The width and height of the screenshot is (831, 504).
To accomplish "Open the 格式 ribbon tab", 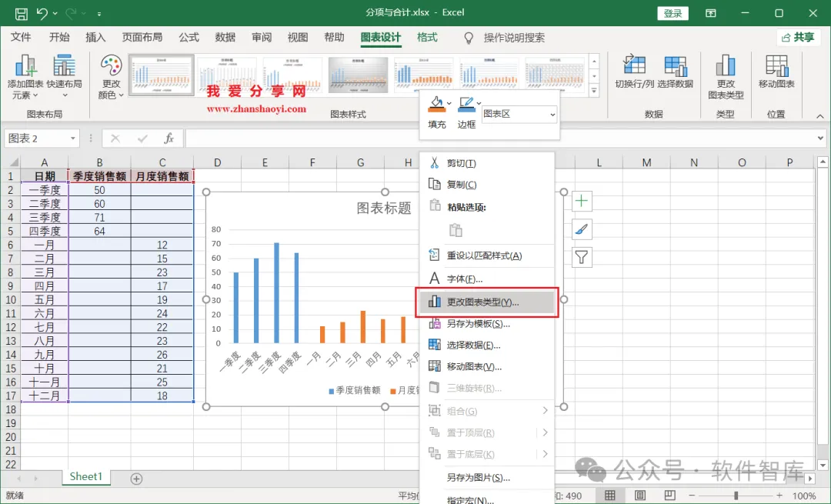I will (427, 37).
